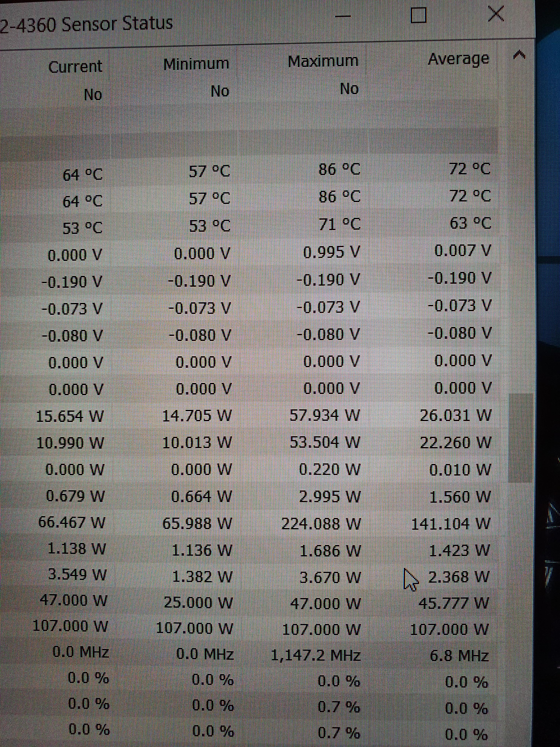Click the 25.000 W minimum value

point(199,603)
